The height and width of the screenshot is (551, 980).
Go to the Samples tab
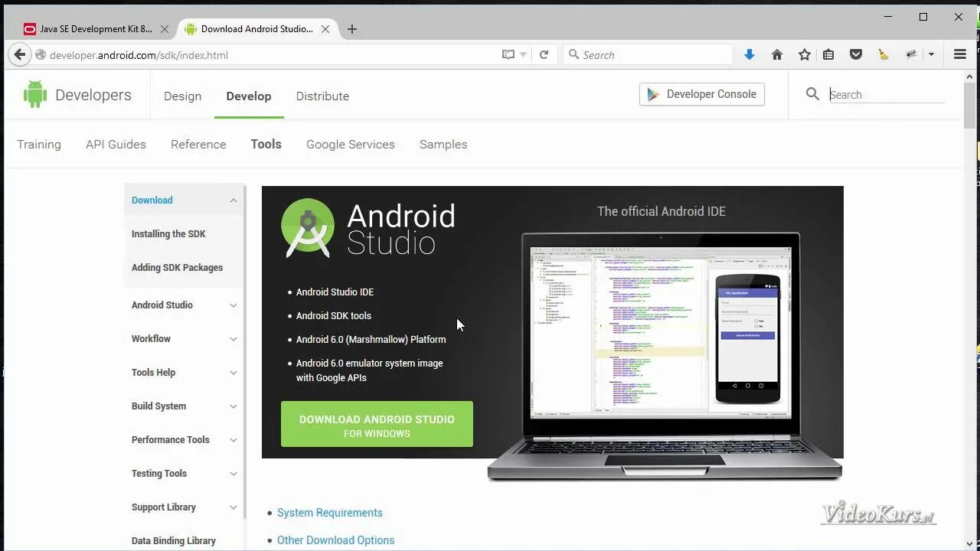pos(443,145)
